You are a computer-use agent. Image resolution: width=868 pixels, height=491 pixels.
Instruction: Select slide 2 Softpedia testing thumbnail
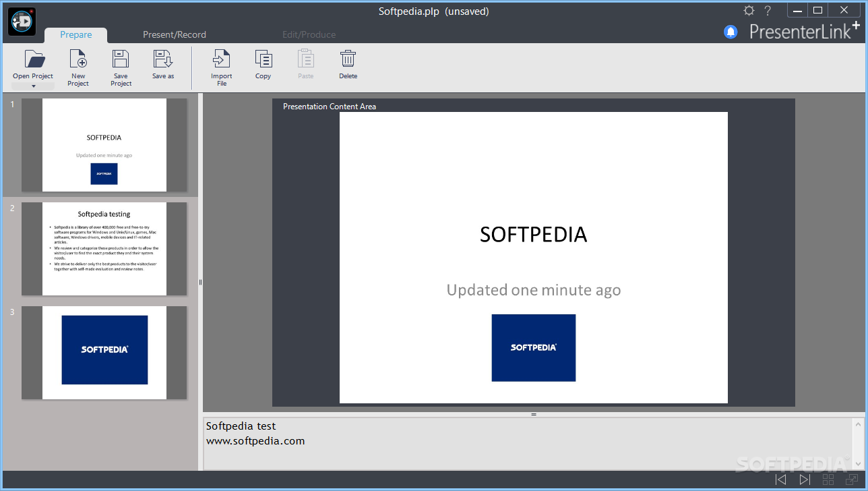tap(104, 249)
